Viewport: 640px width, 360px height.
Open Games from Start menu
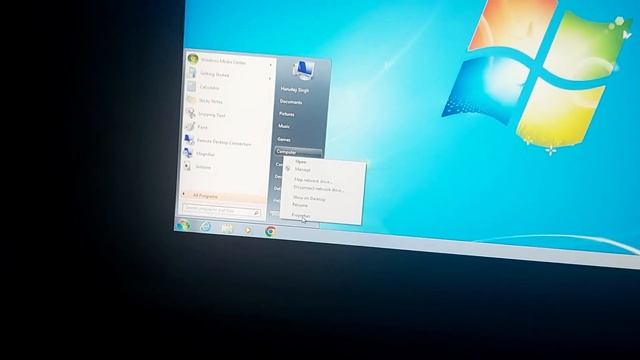284,139
